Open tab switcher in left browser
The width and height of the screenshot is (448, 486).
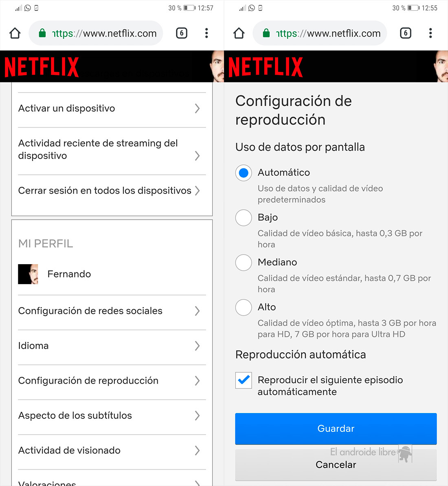[182, 33]
